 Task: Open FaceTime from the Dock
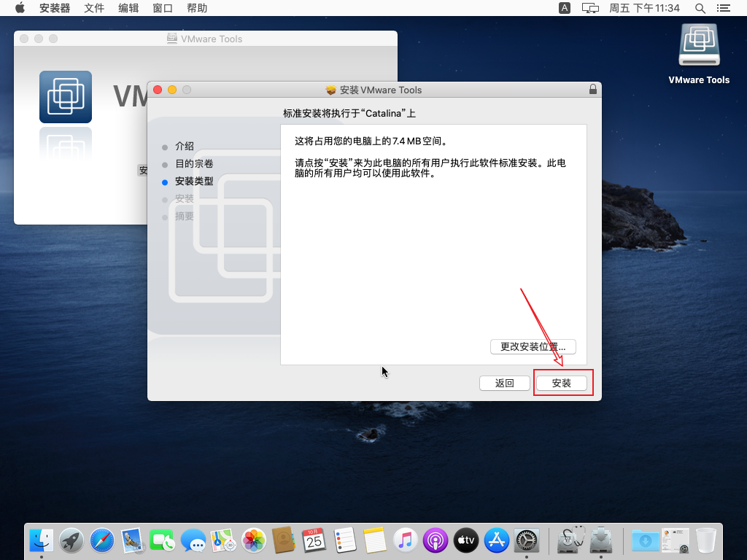coord(163,540)
